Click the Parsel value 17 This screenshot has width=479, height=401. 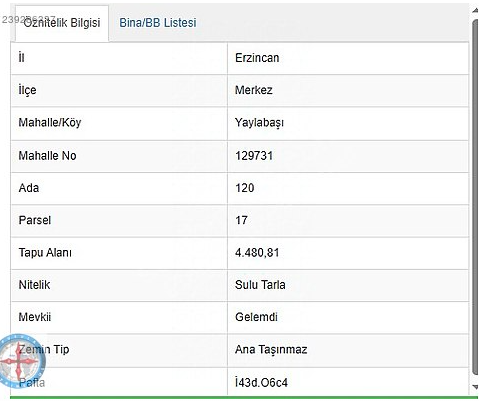(x=241, y=220)
